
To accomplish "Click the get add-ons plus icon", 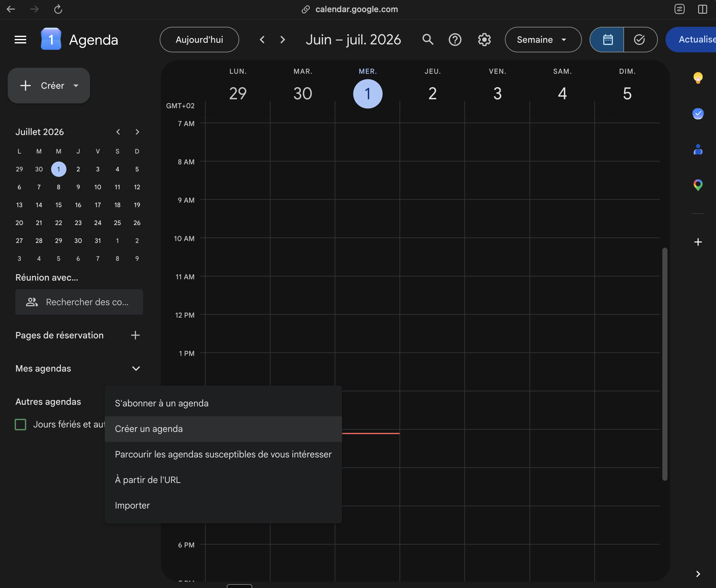I will (x=698, y=242).
